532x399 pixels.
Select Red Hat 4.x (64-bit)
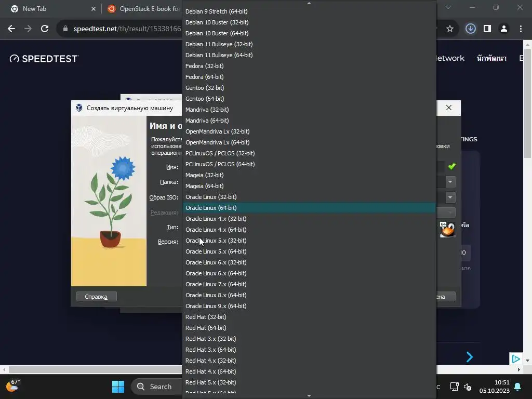pos(309,371)
